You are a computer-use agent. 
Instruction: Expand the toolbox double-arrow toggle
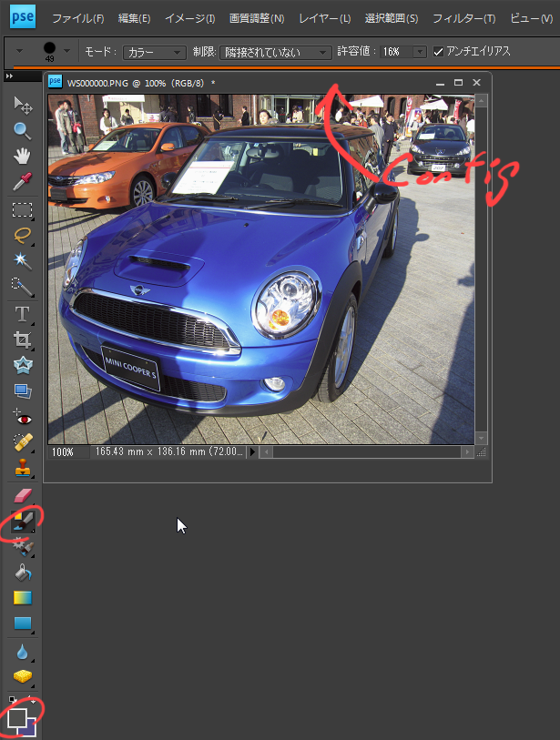9,76
